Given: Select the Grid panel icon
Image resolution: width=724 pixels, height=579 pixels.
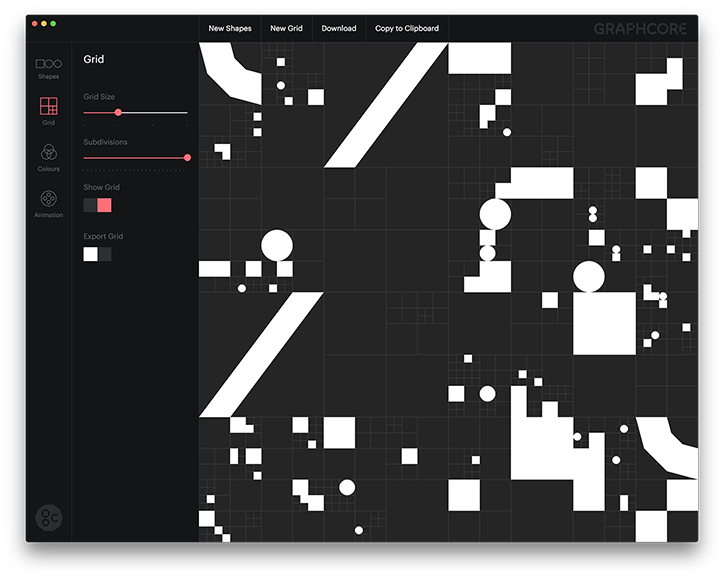Looking at the screenshot, I should point(48,106).
